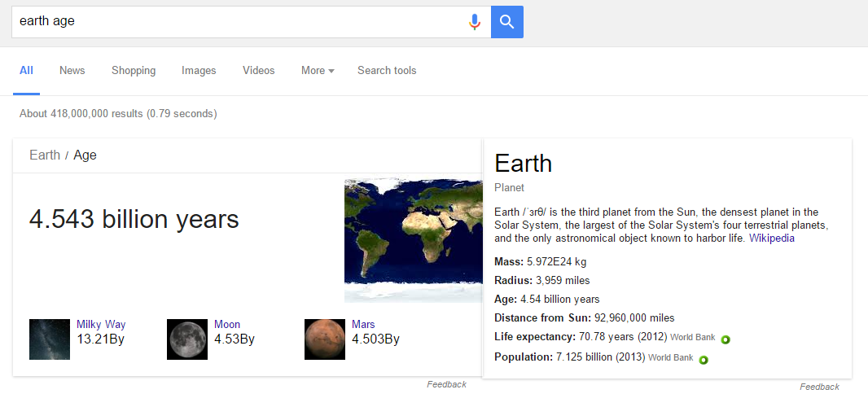Image resolution: width=868 pixels, height=407 pixels.
Task: Open the Videos results tab
Action: pyautogui.click(x=258, y=71)
